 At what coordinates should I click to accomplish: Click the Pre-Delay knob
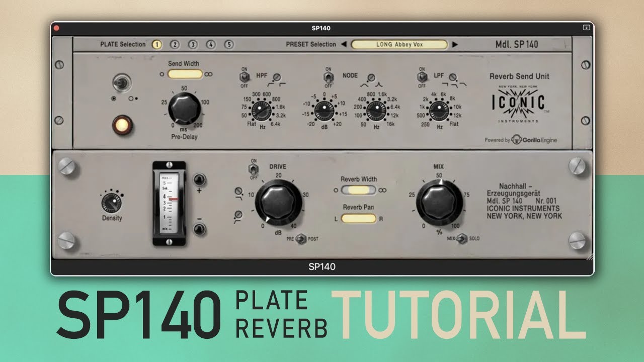184,108
